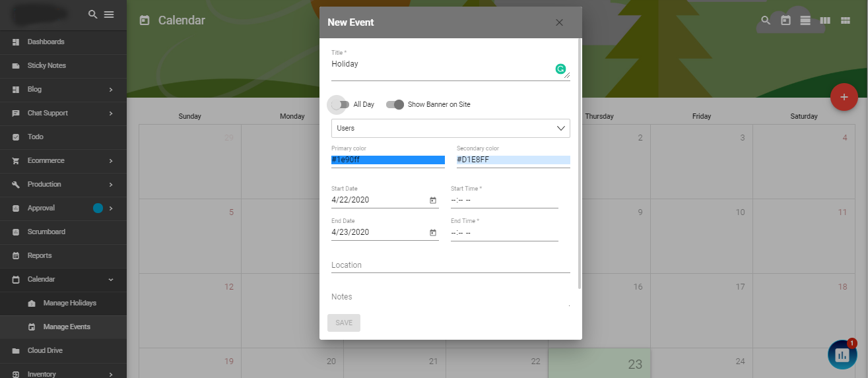
Task: Click the Production wrench icon
Action: coord(16,185)
